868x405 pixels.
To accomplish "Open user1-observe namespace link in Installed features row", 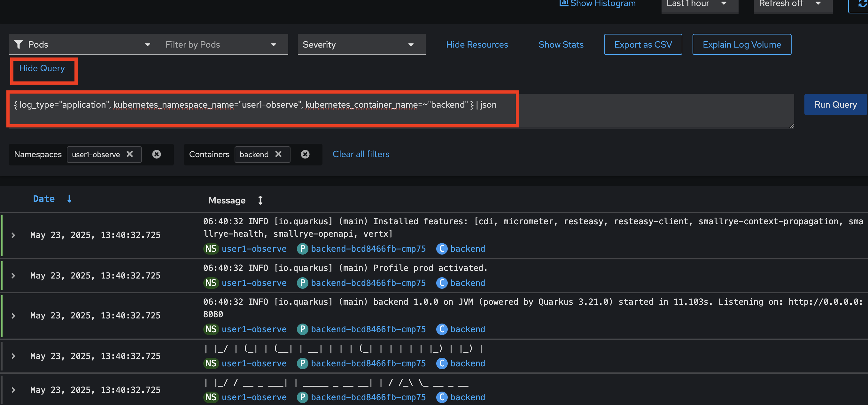I will click(x=254, y=249).
